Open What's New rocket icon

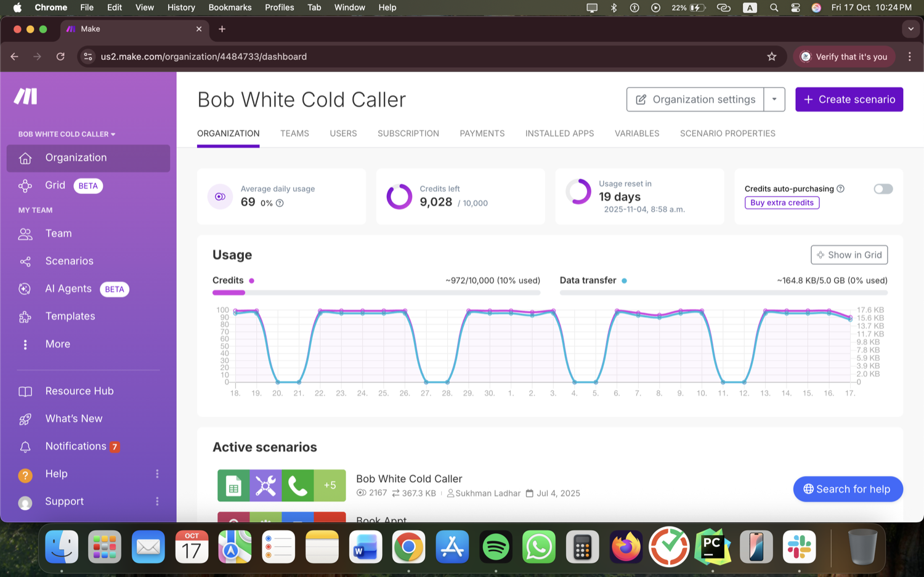coord(25,419)
